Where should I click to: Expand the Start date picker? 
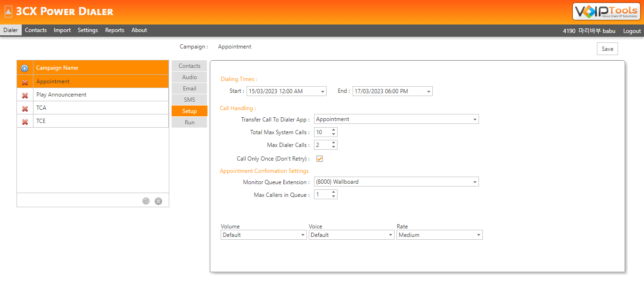point(322,91)
